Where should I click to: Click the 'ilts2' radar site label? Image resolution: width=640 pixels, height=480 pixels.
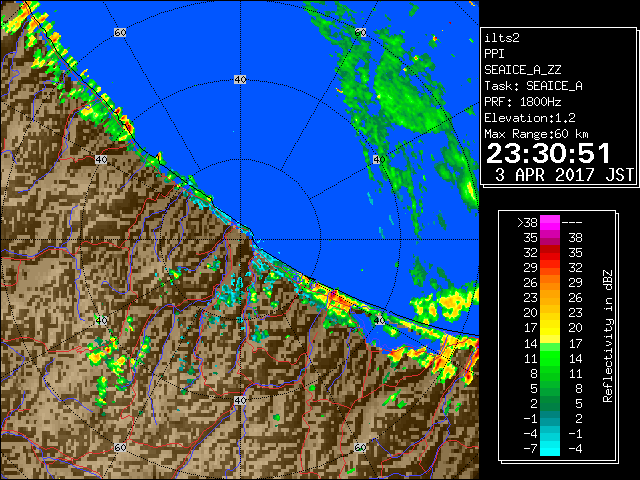502,38
